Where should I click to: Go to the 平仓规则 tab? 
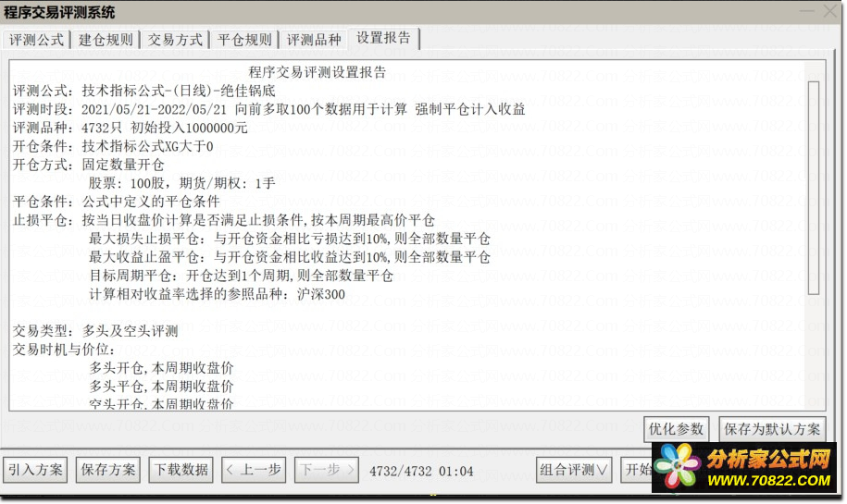click(x=244, y=40)
